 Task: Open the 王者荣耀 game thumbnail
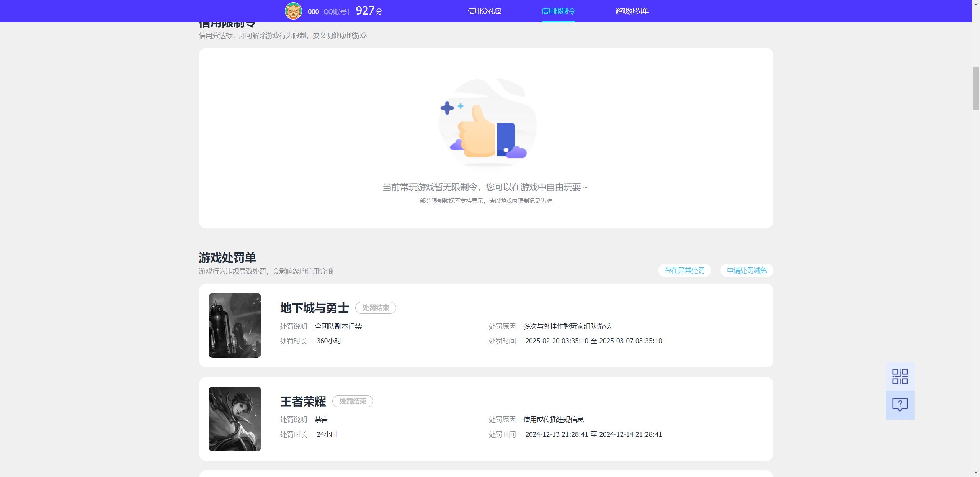tap(235, 419)
